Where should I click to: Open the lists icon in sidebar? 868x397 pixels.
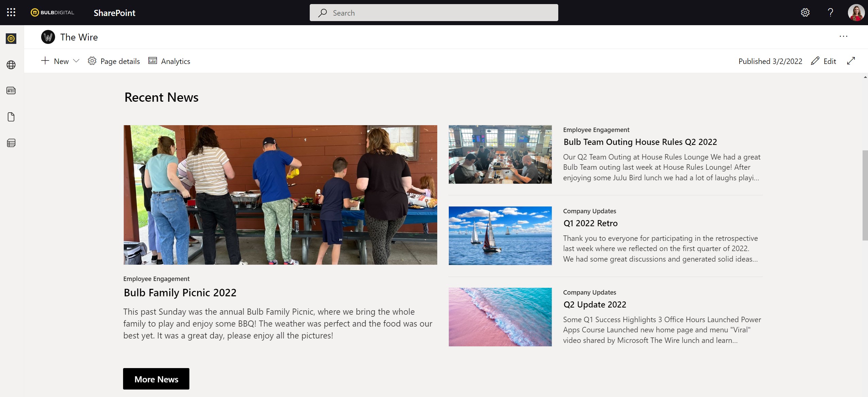pos(11,143)
